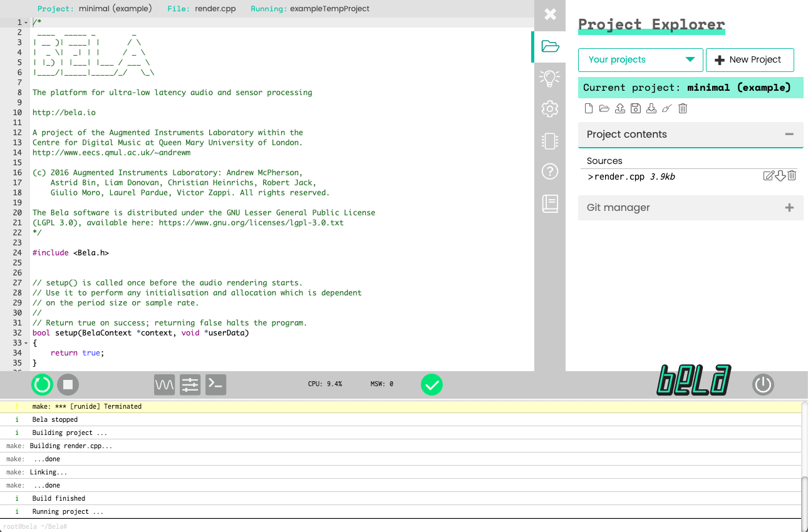
Task: Open the Your projects dropdown
Action: (x=640, y=60)
